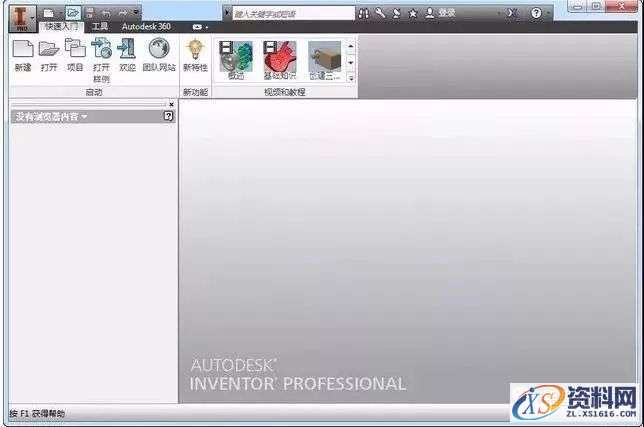Click the Save icon in quick access toolbar
The width and height of the screenshot is (644, 427).
[90, 13]
